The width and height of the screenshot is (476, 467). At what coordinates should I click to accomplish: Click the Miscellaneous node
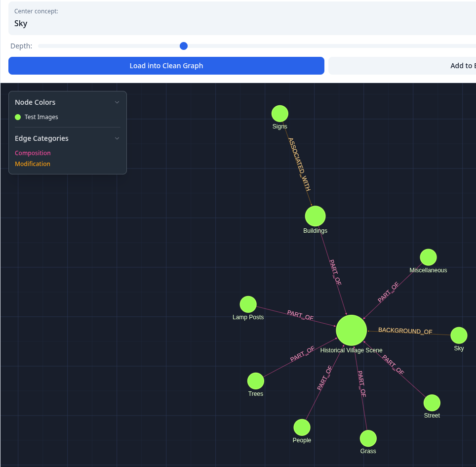pyautogui.click(x=428, y=256)
